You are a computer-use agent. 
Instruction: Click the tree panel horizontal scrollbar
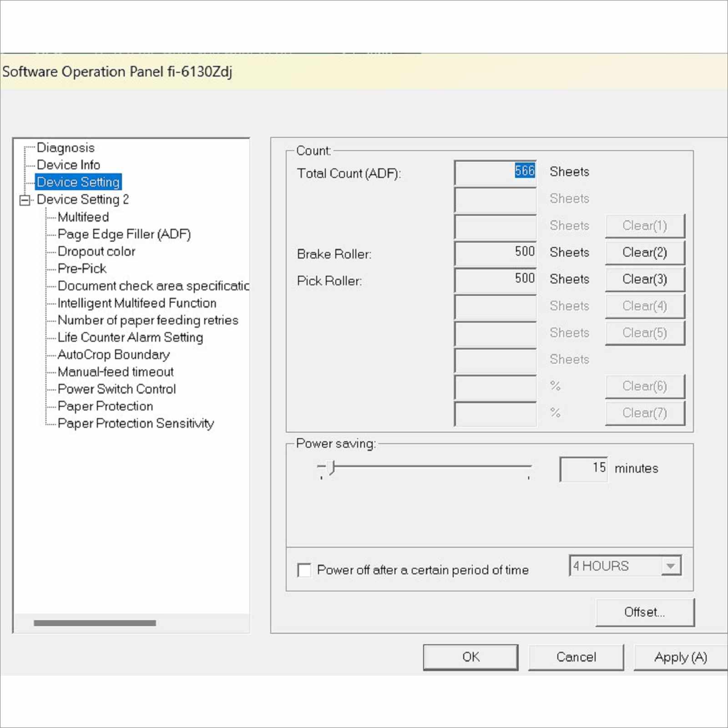(95, 623)
